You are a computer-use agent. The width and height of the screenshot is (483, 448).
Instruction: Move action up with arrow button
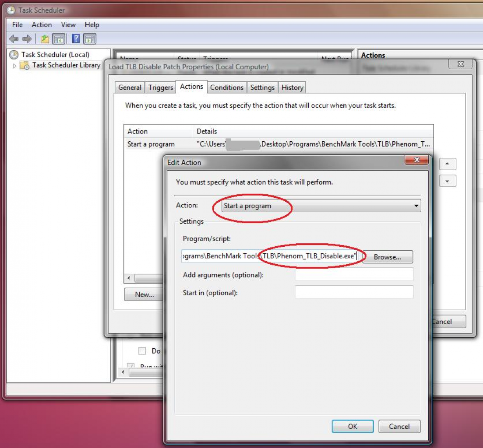point(447,164)
